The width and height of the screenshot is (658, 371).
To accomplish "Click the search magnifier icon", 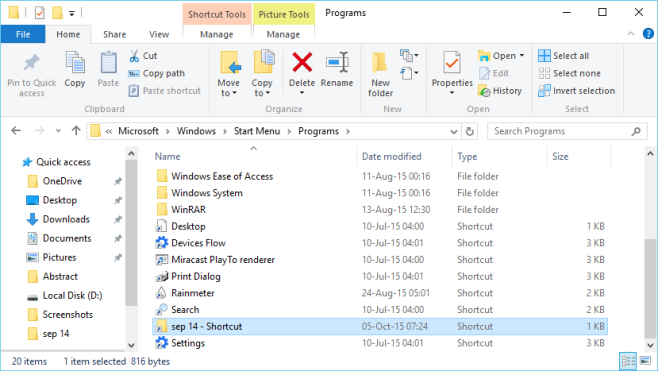I will click(636, 131).
